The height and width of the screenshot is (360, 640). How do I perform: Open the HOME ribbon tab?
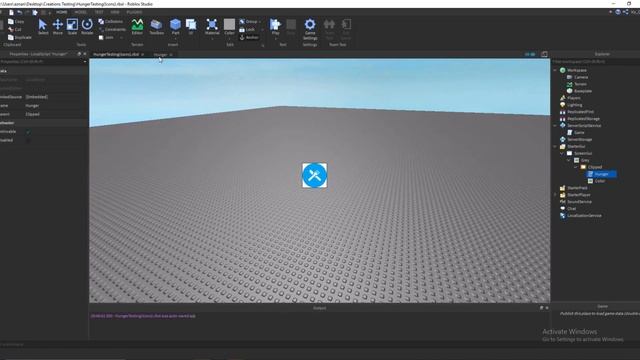tap(62, 12)
